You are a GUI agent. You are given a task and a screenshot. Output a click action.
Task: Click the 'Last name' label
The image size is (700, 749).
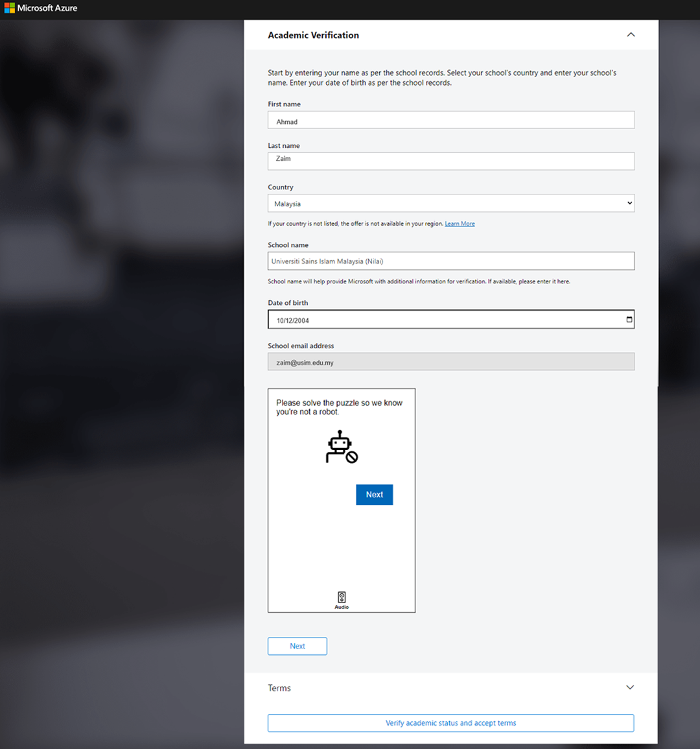pyautogui.click(x=284, y=146)
